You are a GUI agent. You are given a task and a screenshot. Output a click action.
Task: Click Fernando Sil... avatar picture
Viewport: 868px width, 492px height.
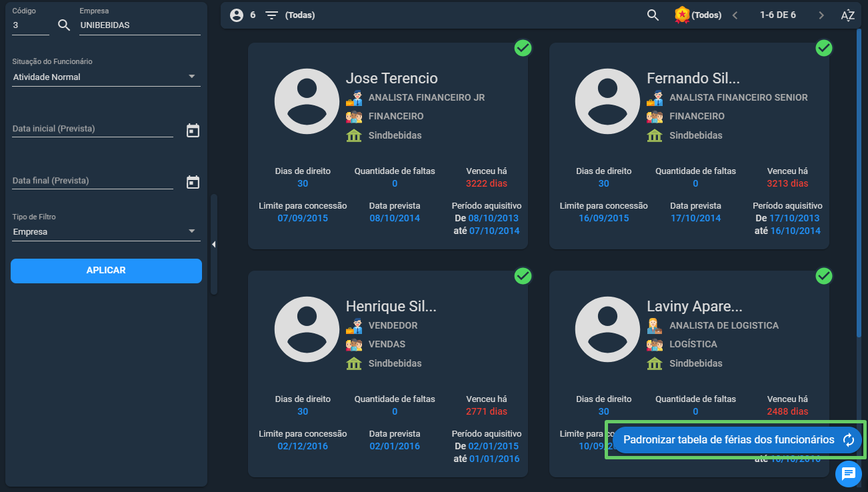(x=607, y=101)
